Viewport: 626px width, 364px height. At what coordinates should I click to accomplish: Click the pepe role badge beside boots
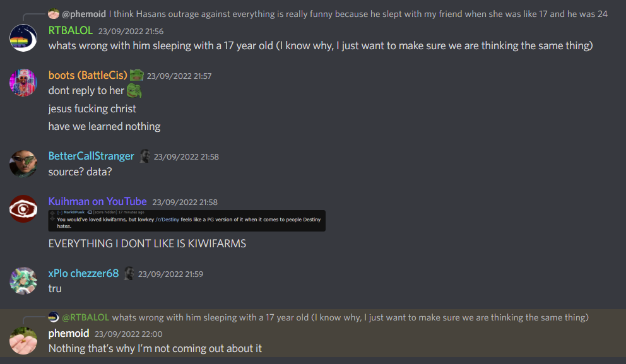(x=136, y=75)
